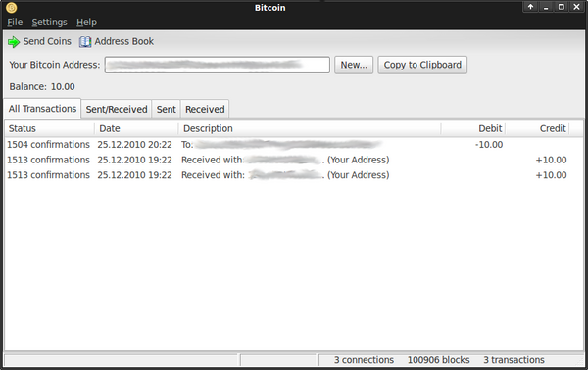This screenshot has width=588, height=370.
Task: Switch to the Received tab
Action: [x=205, y=109]
